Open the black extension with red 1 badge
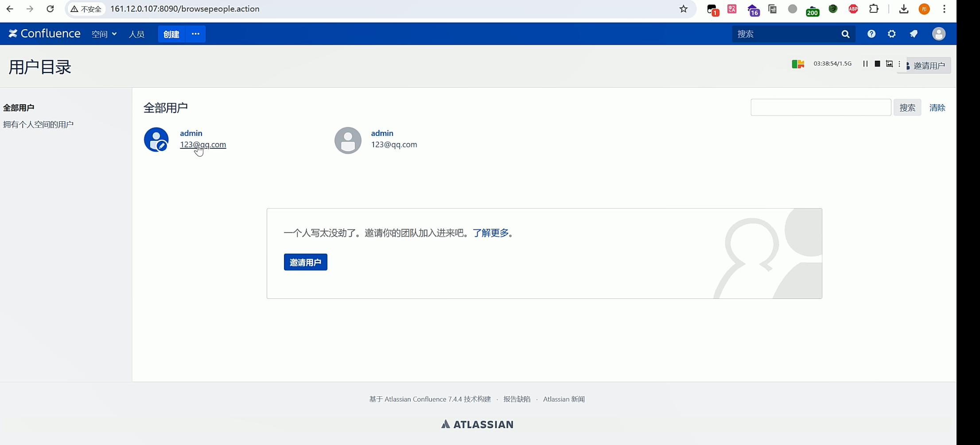The width and height of the screenshot is (980, 445). 712,10
